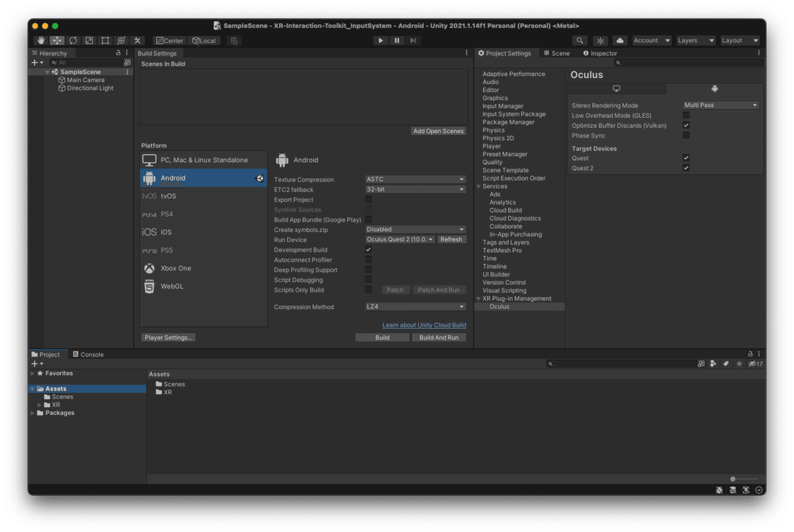Collapse the SampleScene tree node
Image resolution: width=794 pixels, height=532 pixels.
[48, 72]
